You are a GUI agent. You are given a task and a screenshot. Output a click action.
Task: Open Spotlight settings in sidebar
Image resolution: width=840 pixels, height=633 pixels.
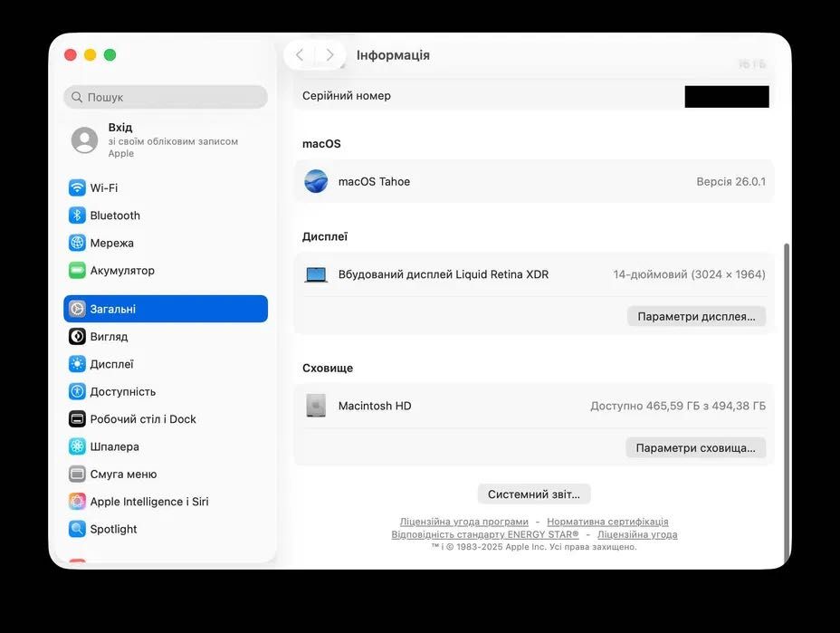166,529
